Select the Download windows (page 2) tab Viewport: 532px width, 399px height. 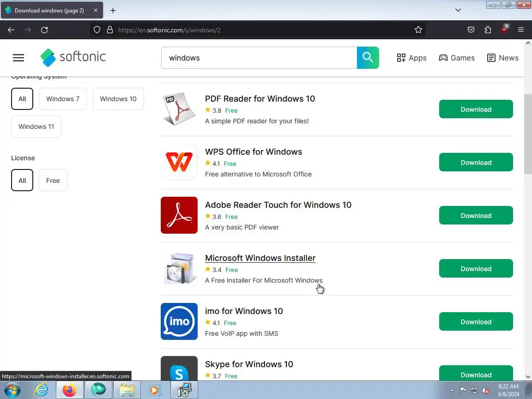click(x=49, y=11)
